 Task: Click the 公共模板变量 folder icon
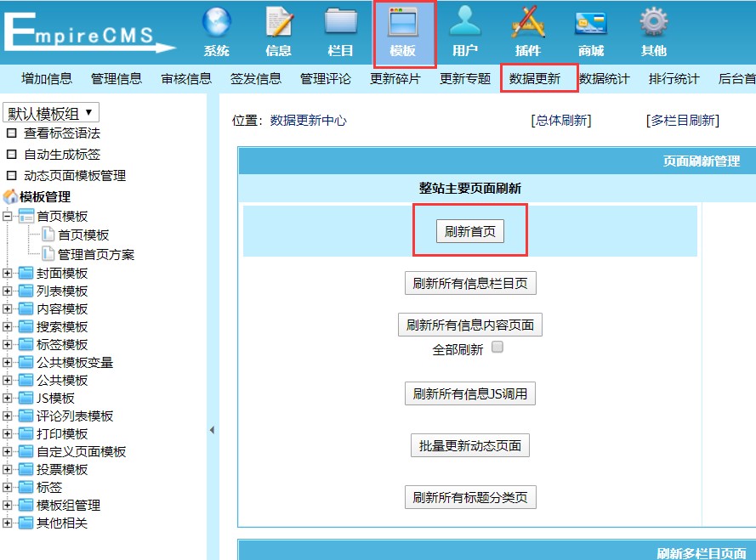(26, 362)
